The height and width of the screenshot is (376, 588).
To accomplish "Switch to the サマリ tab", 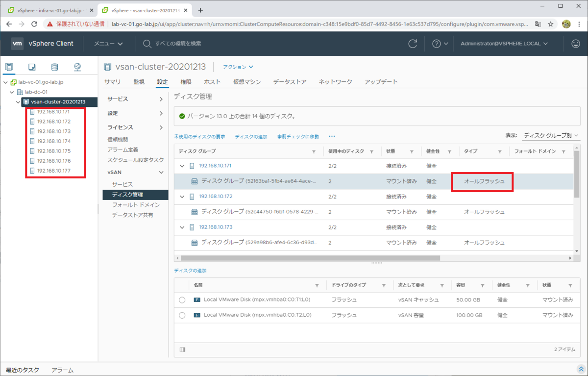I will [113, 82].
